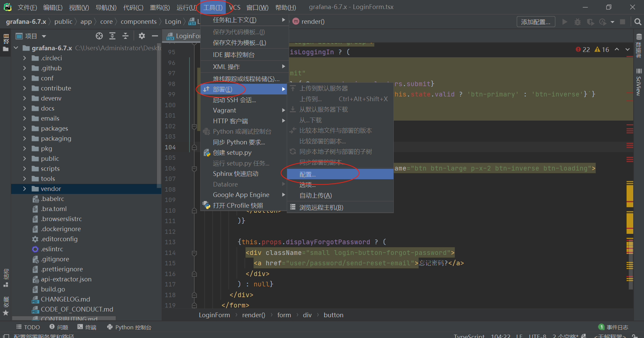
Task: Click components breadcrumb in navigation bar
Action: tap(139, 21)
